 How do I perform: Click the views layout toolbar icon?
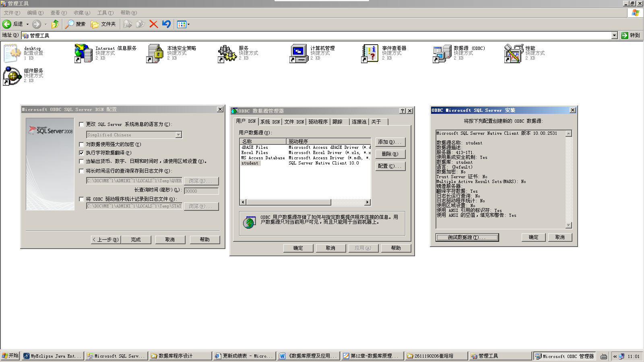182,24
